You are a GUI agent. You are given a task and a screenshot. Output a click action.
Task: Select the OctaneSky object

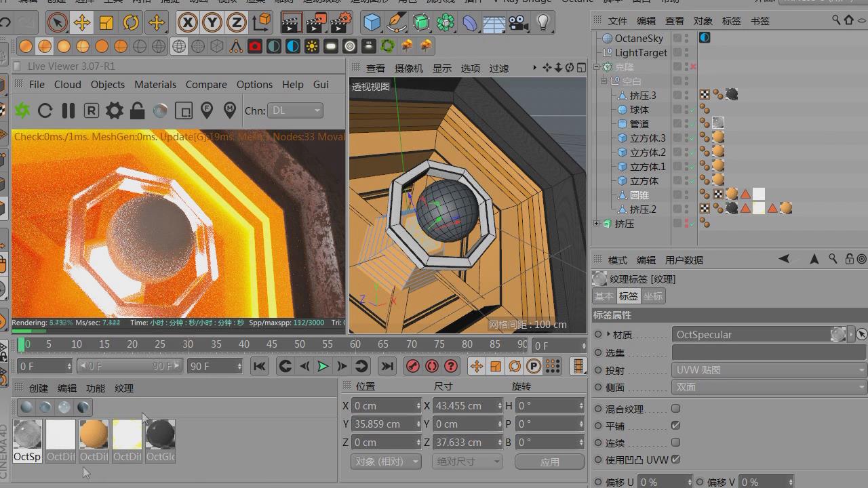tap(639, 39)
